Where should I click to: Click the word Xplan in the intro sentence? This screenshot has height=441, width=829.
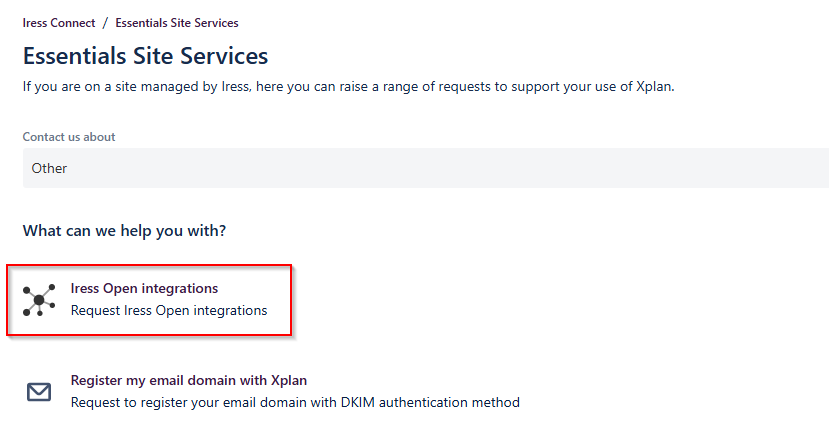point(655,87)
